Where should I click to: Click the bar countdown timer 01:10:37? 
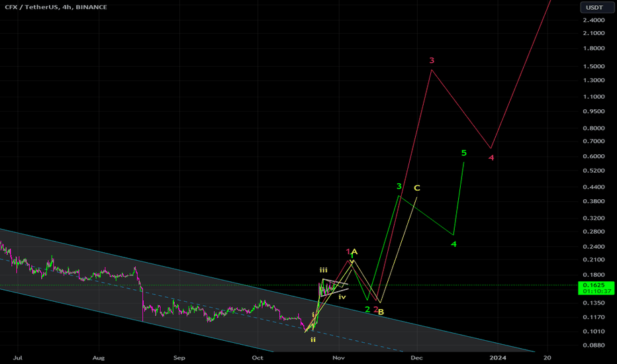point(597,292)
